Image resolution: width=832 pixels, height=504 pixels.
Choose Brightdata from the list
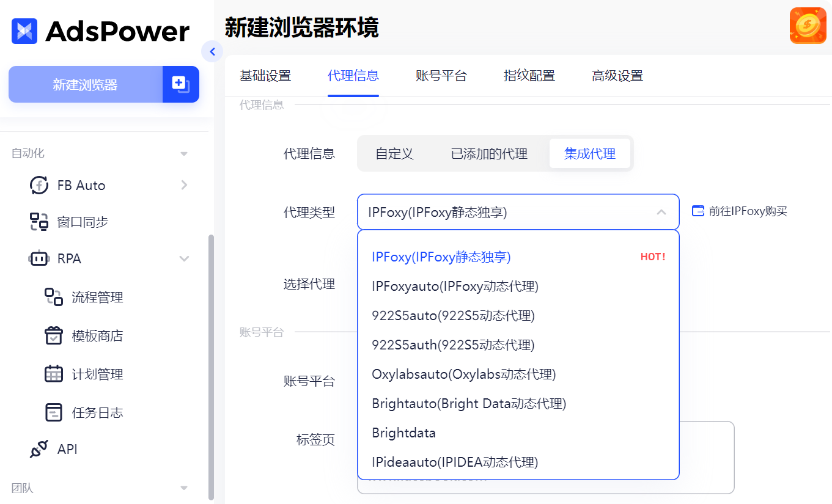[x=518, y=433]
